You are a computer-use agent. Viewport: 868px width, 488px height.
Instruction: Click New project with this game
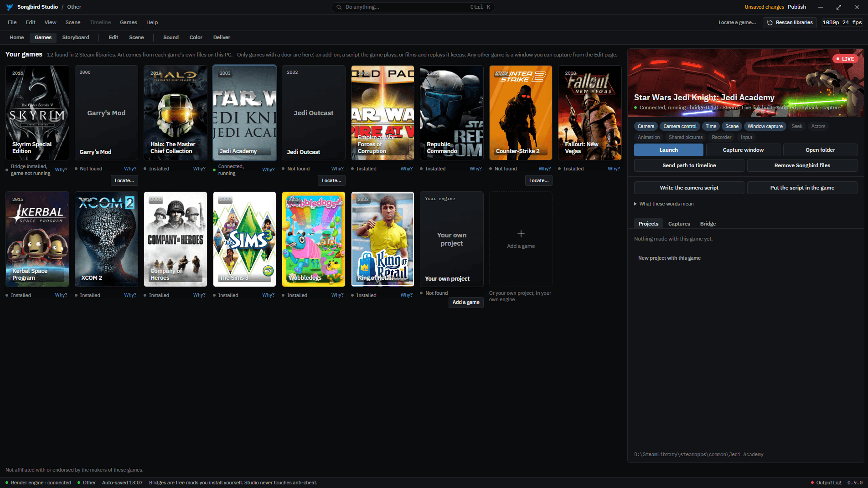pyautogui.click(x=669, y=258)
